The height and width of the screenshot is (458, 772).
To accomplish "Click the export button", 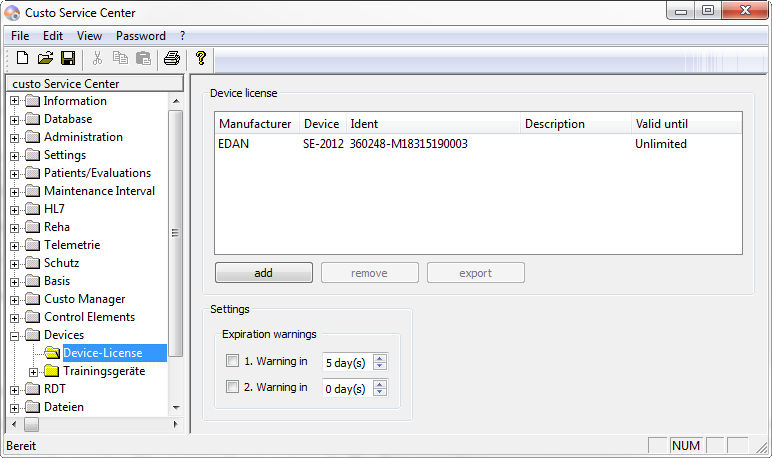I will (476, 273).
